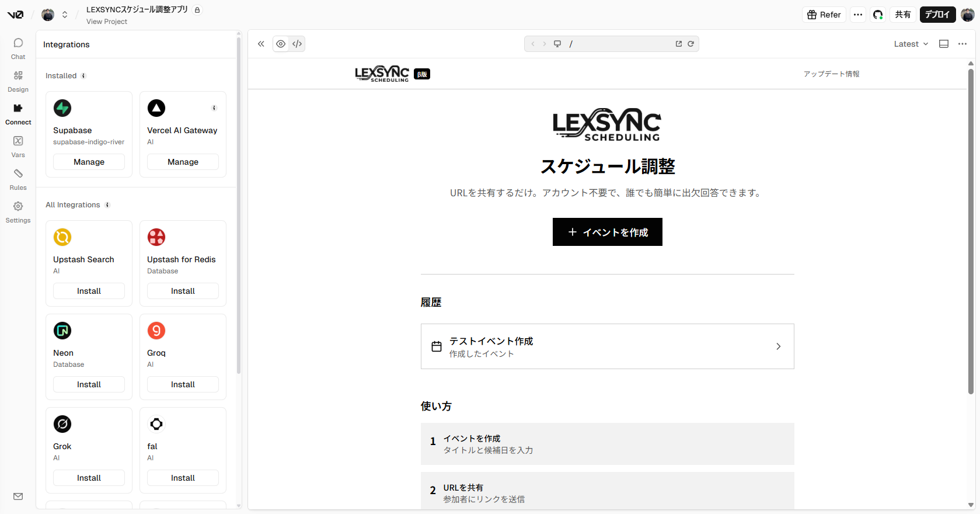Open preview in new tab
The image size is (980, 514).
pos(679,44)
